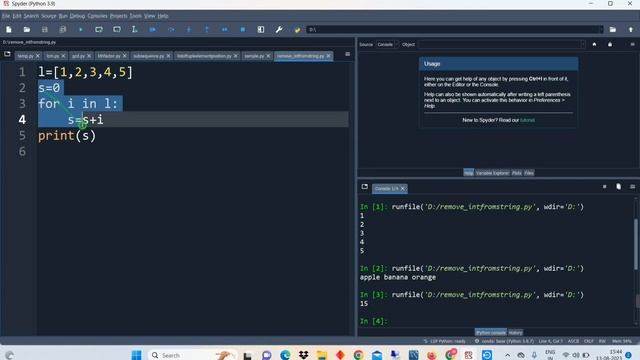The width and height of the screenshot is (640, 360).
Task: Click the debugger Step into icon
Action: point(189,29)
